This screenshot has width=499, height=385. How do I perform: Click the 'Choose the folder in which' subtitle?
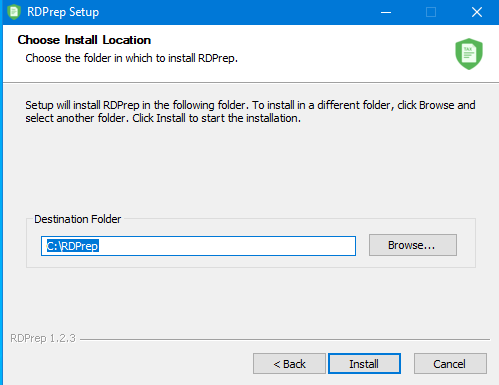coord(131,58)
